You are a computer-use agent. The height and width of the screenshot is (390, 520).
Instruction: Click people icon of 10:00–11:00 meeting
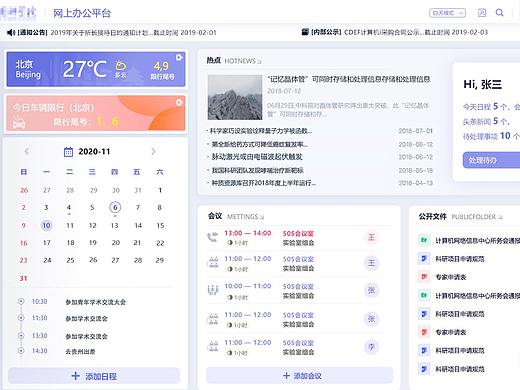point(213,290)
